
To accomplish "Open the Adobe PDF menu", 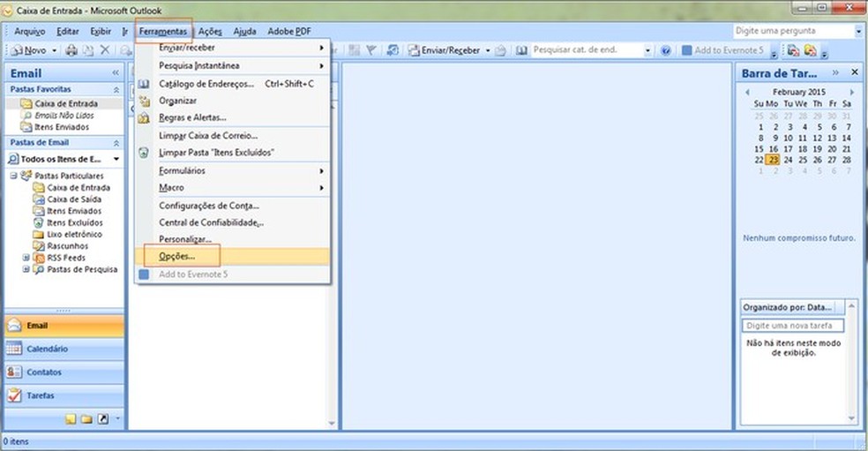I will (289, 32).
